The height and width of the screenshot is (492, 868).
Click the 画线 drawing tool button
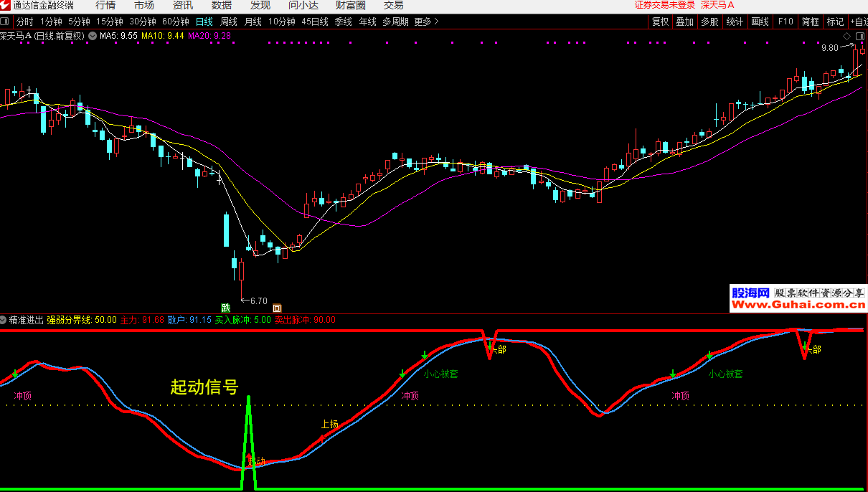(x=760, y=22)
